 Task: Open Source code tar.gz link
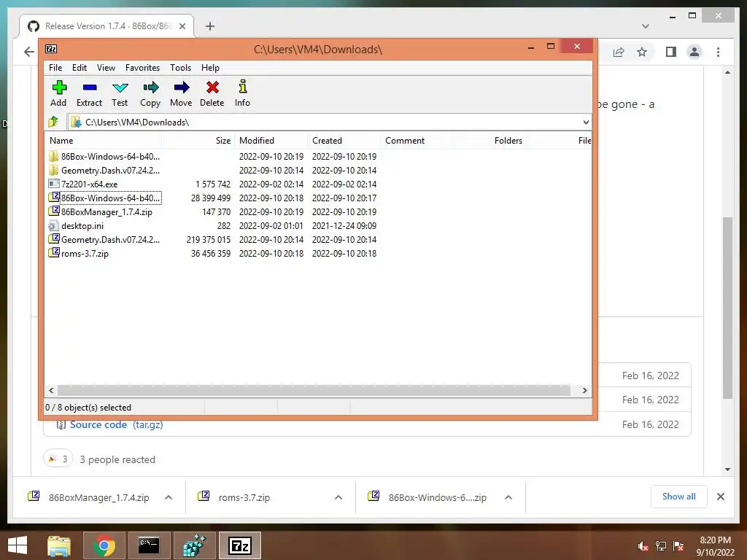[x=116, y=424]
